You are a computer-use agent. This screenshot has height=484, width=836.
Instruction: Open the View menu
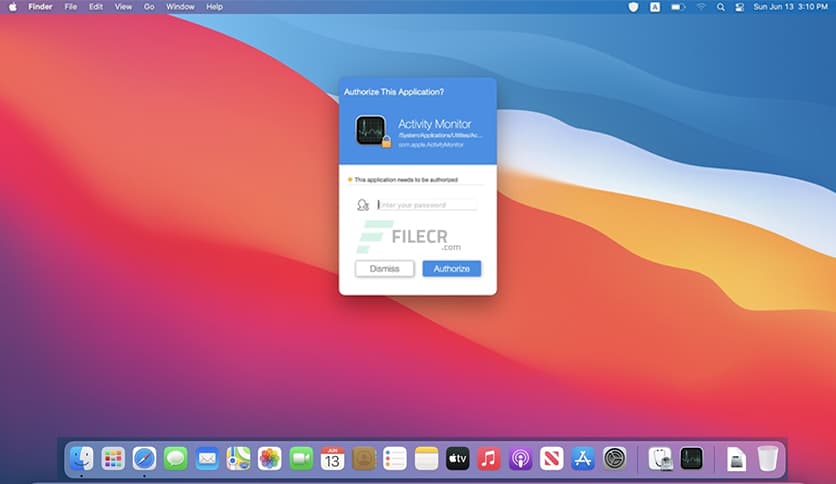[123, 7]
